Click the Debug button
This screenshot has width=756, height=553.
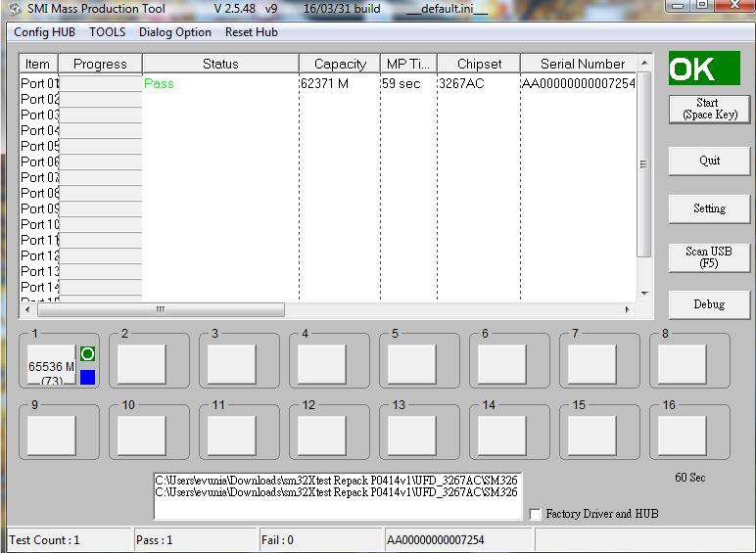pyautogui.click(x=710, y=304)
